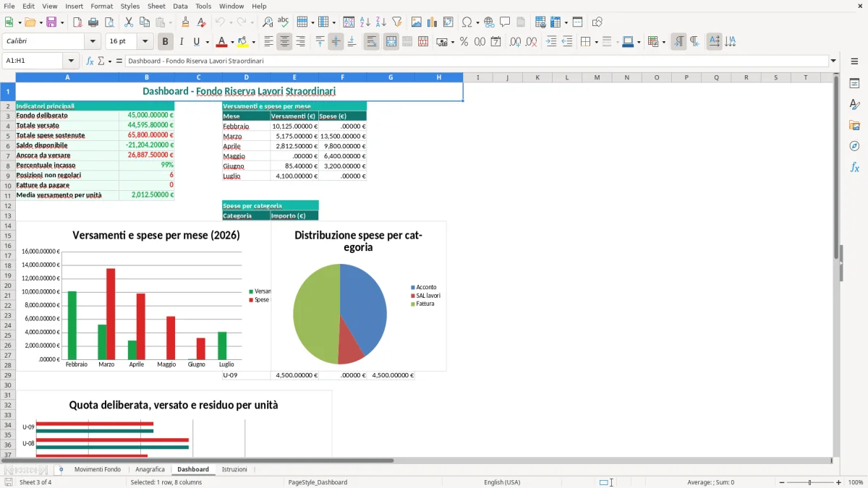The width and height of the screenshot is (868, 488).
Task: Apply the red font color swatch
Action: (221, 42)
